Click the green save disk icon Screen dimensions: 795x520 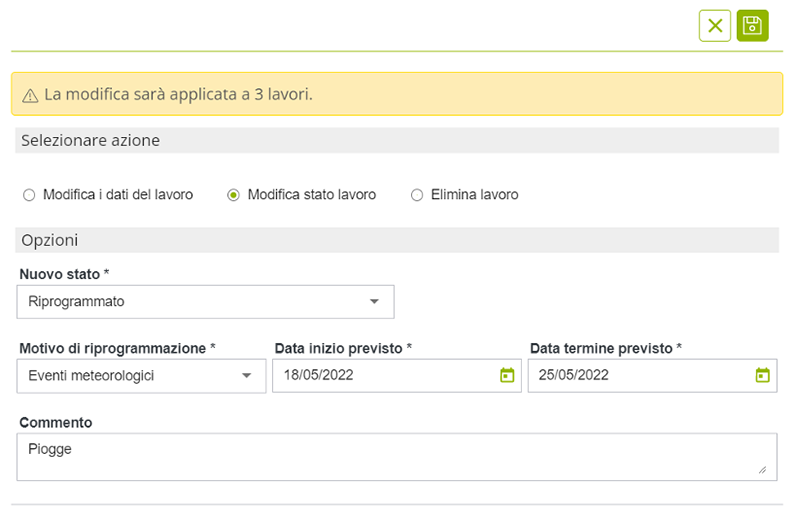(752, 26)
